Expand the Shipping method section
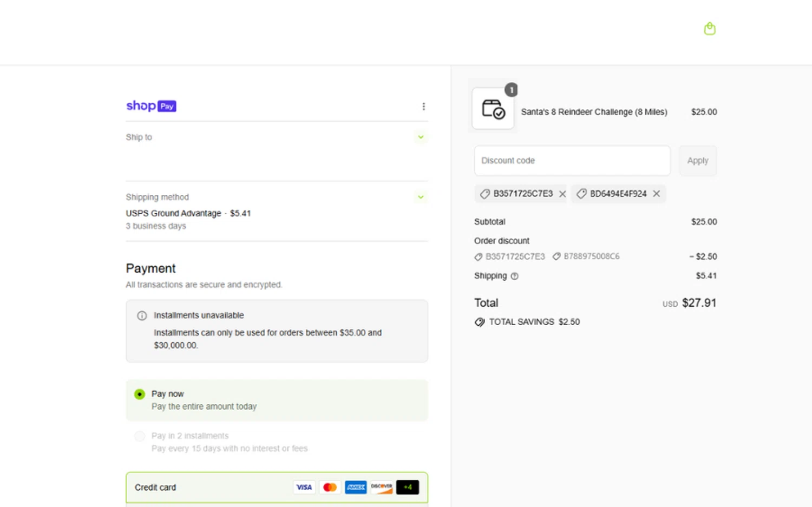 coord(421,197)
